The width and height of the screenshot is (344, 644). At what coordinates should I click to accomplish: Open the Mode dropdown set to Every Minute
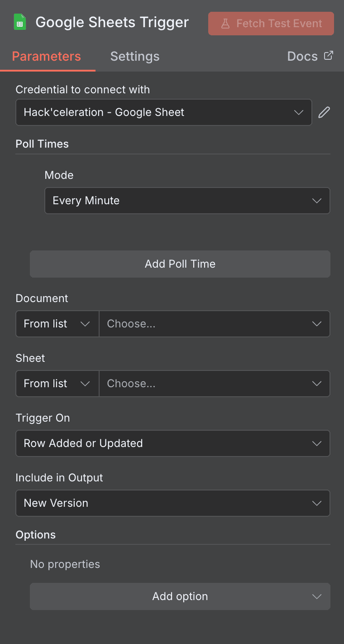pyautogui.click(x=187, y=201)
